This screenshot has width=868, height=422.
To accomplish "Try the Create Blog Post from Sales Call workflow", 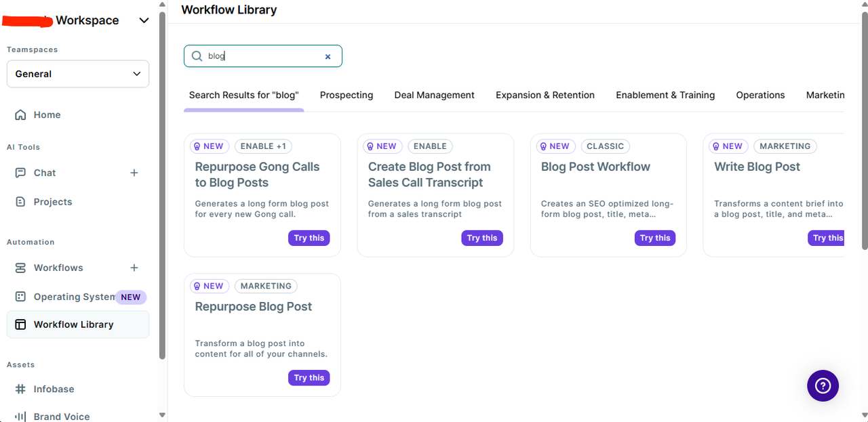I will tap(482, 238).
